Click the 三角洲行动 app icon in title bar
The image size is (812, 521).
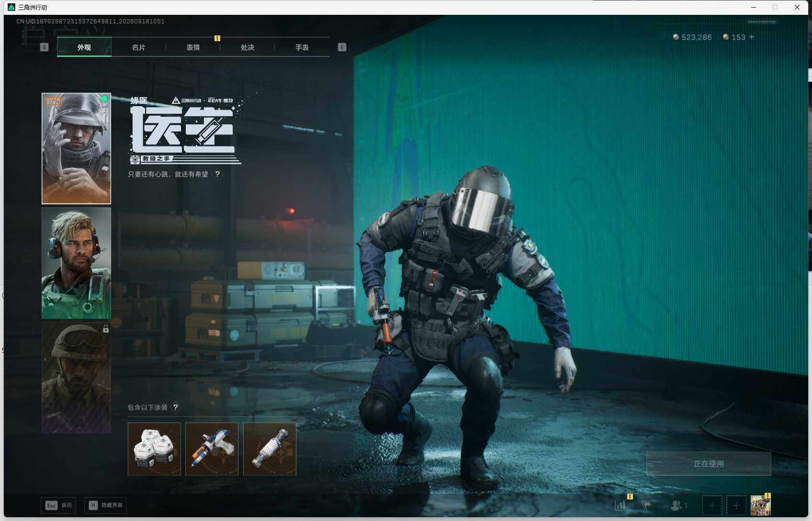(x=11, y=7)
